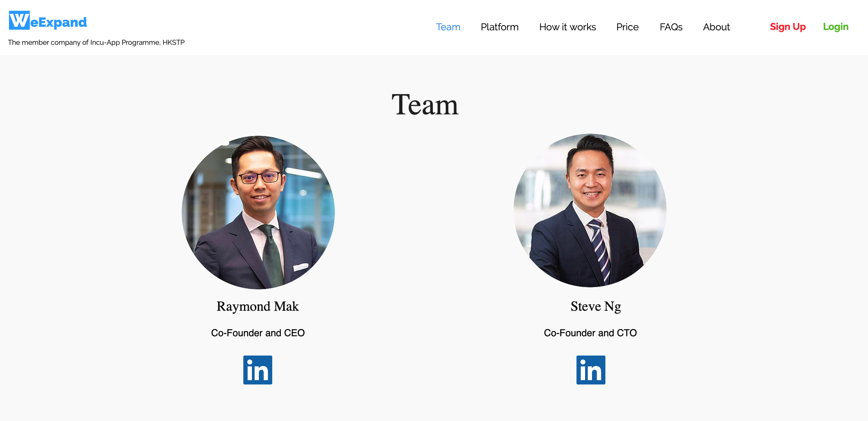The width and height of the screenshot is (868, 421).
Task: Click the WeExpand logo
Action: [48, 21]
